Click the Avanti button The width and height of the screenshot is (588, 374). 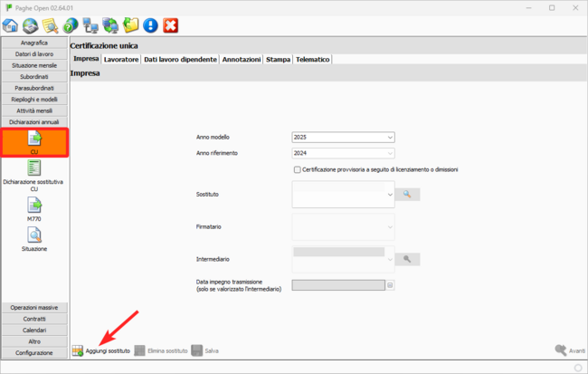click(x=570, y=350)
